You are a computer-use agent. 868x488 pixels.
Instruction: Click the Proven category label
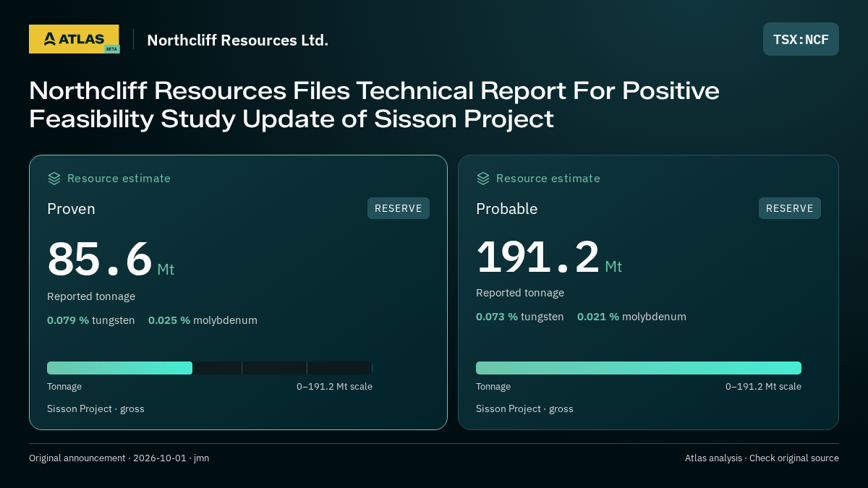[71, 209]
